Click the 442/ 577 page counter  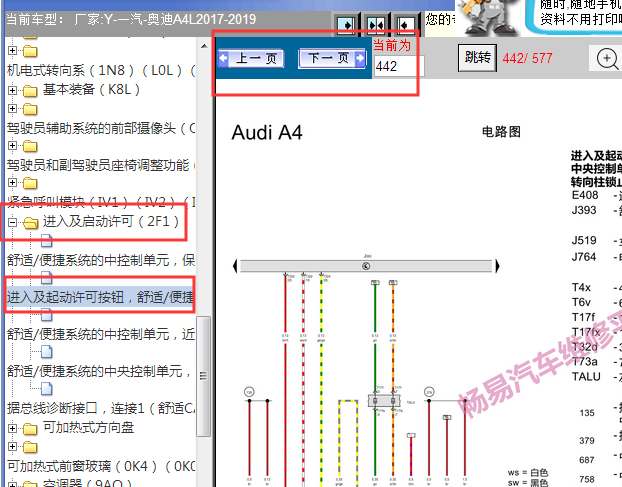pyautogui.click(x=527, y=58)
